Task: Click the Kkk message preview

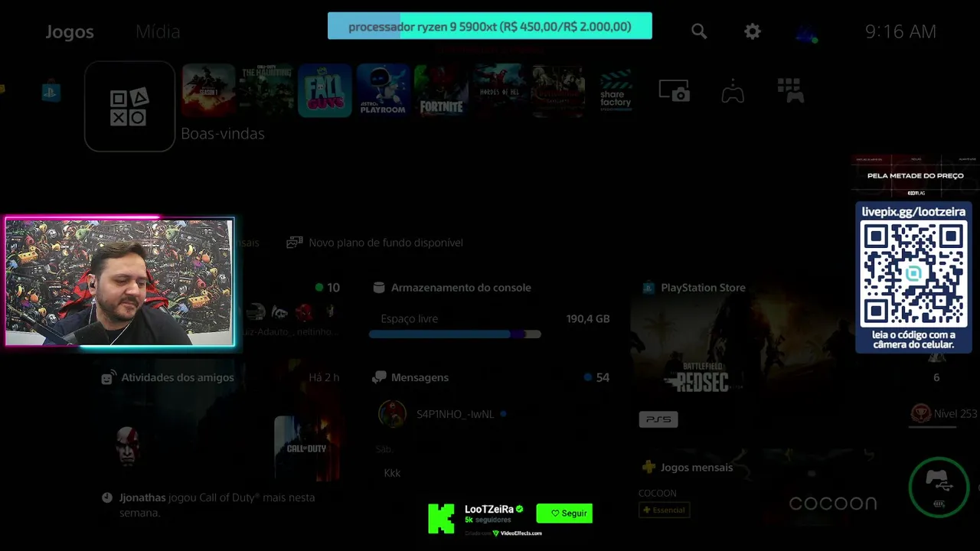Action: click(392, 473)
